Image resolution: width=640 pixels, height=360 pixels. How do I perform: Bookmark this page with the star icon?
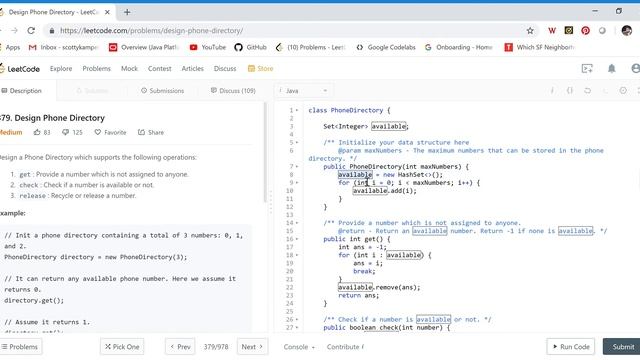point(530,31)
